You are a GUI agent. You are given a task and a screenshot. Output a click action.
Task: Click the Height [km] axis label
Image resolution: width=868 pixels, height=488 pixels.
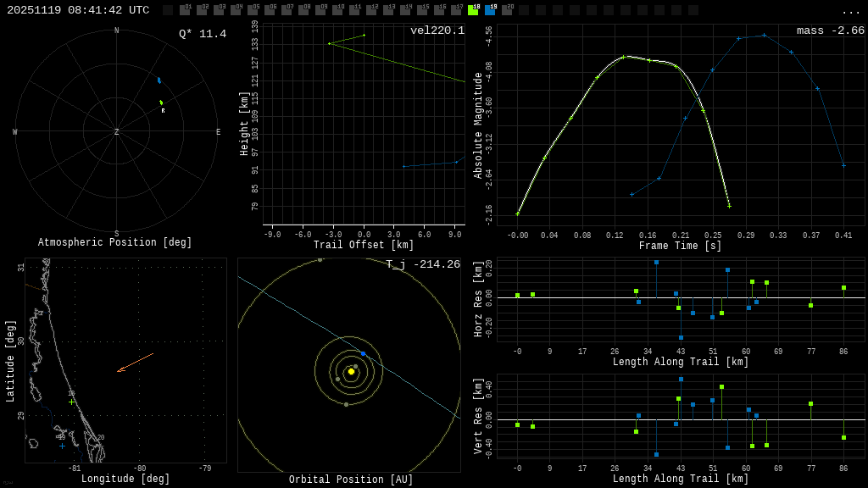244,124
